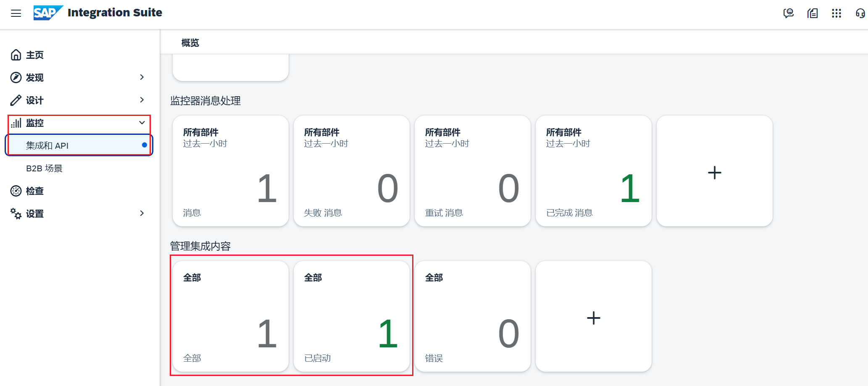Open the app launcher grid icon
The height and width of the screenshot is (386, 868).
click(836, 13)
